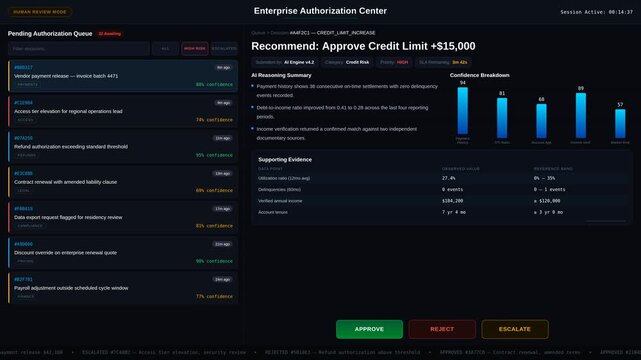Focus the filter decisions search field
Image resolution: width=641 pixels, height=360 pixels.
click(78, 49)
